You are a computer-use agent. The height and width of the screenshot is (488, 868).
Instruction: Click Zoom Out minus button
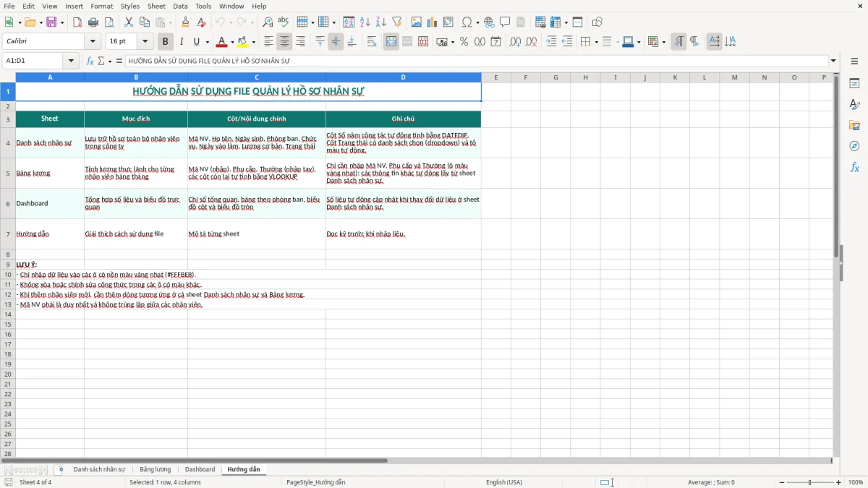pyautogui.click(x=782, y=482)
